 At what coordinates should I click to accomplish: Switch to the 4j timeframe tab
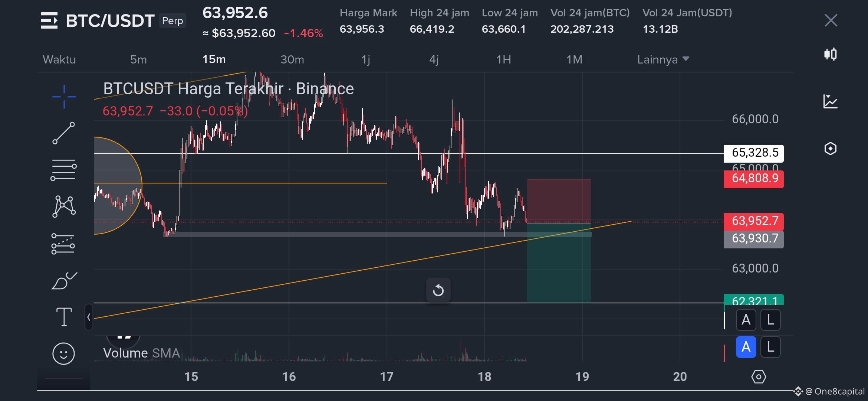point(434,59)
